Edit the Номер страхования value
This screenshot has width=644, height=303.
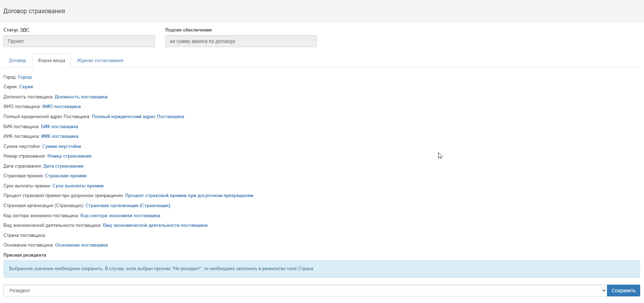[69, 156]
